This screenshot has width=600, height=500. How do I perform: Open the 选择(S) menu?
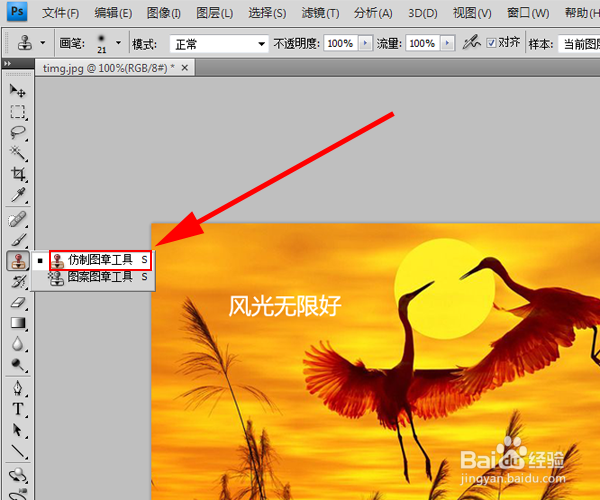(267, 13)
